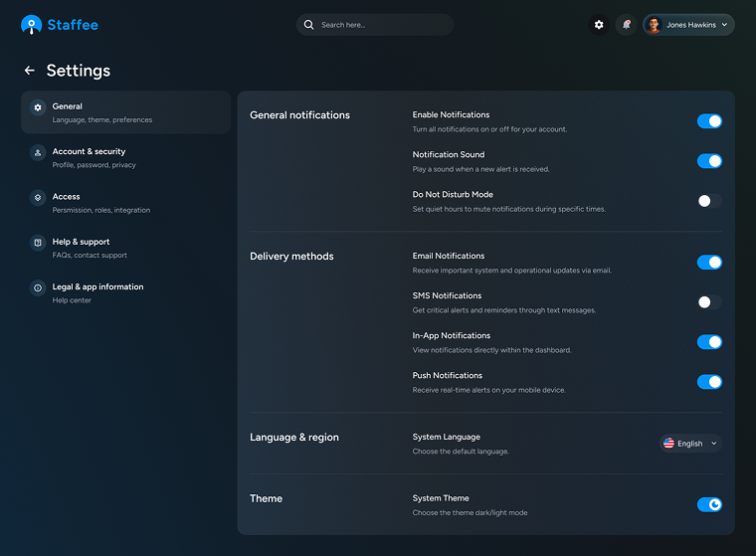Turn on SMS Notifications
The height and width of the screenshot is (556, 756).
pyautogui.click(x=709, y=302)
